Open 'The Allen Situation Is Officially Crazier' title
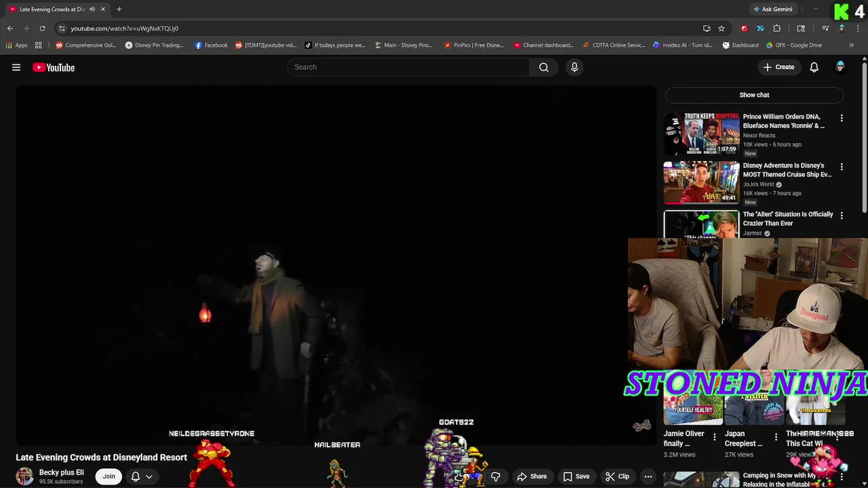This screenshot has height=488, width=868. point(788,218)
